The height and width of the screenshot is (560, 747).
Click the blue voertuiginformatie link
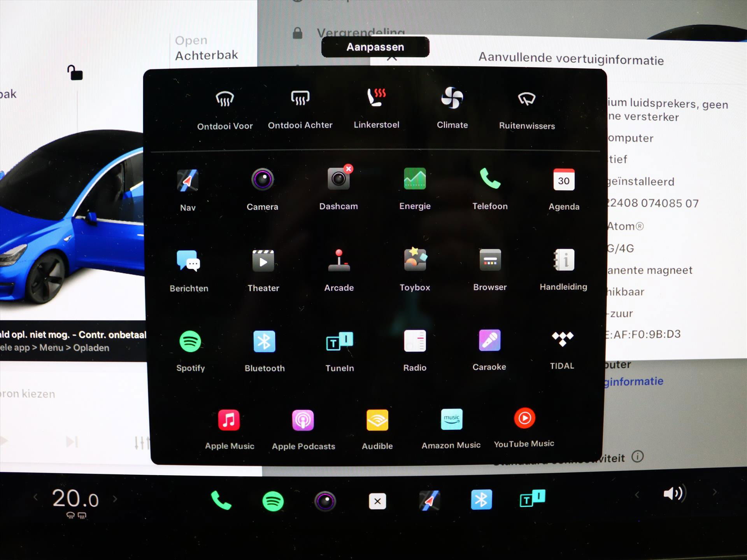click(x=634, y=382)
